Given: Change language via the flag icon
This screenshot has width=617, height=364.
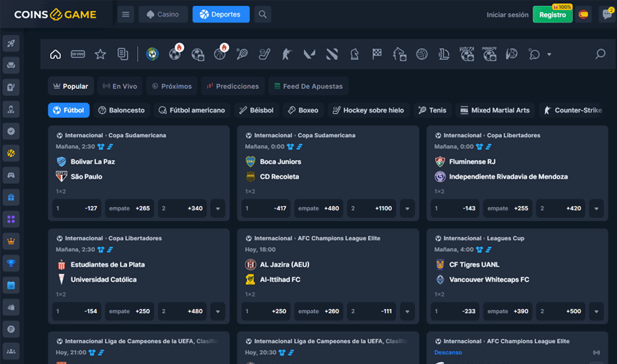Looking at the screenshot, I should 583,15.
